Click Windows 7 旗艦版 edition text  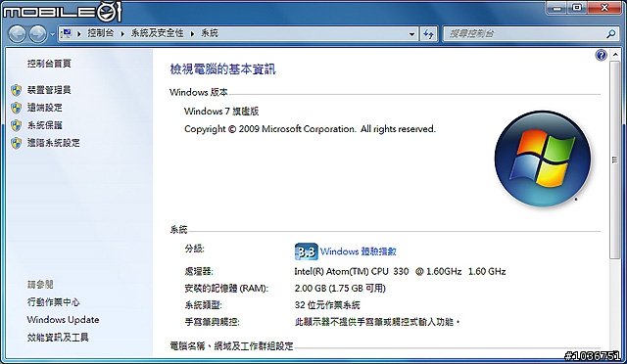point(221,112)
